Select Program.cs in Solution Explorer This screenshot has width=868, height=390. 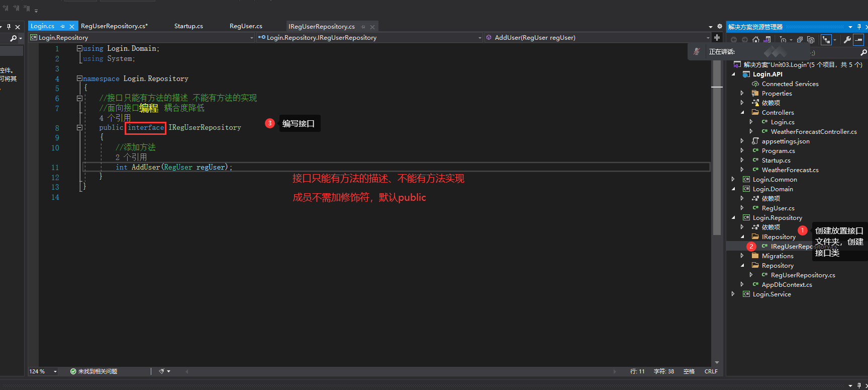point(779,151)
